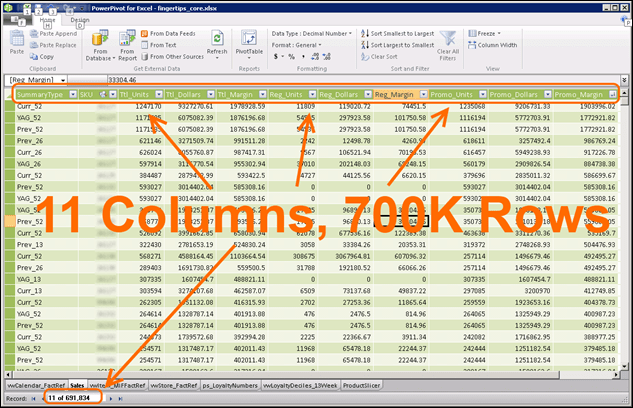Click the Refresh icon

[x=217, y=40]
